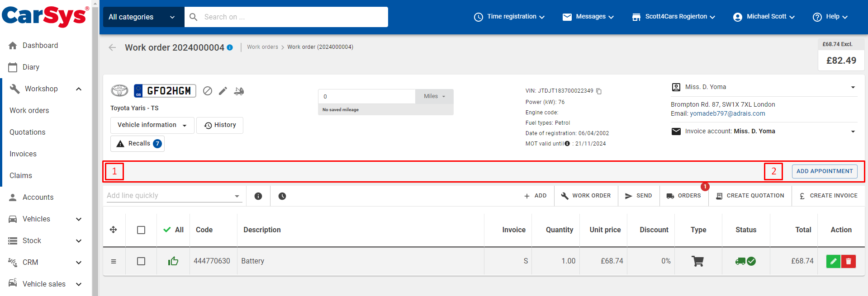The image size is (868, 296).
Task: Click the shopping cart type icon
Action: pos(698,261)
